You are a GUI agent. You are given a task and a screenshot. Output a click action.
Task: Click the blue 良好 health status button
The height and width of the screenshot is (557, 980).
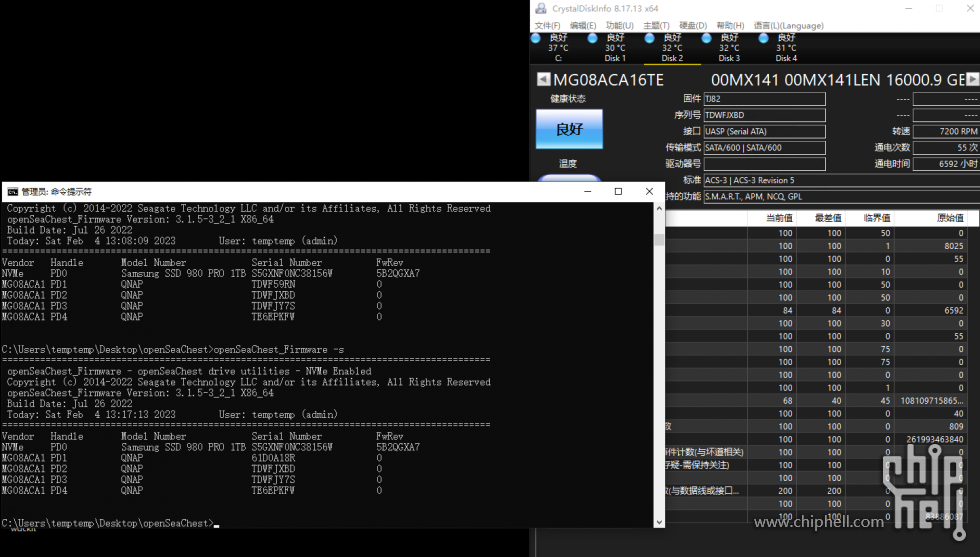[x=569, y=129]
